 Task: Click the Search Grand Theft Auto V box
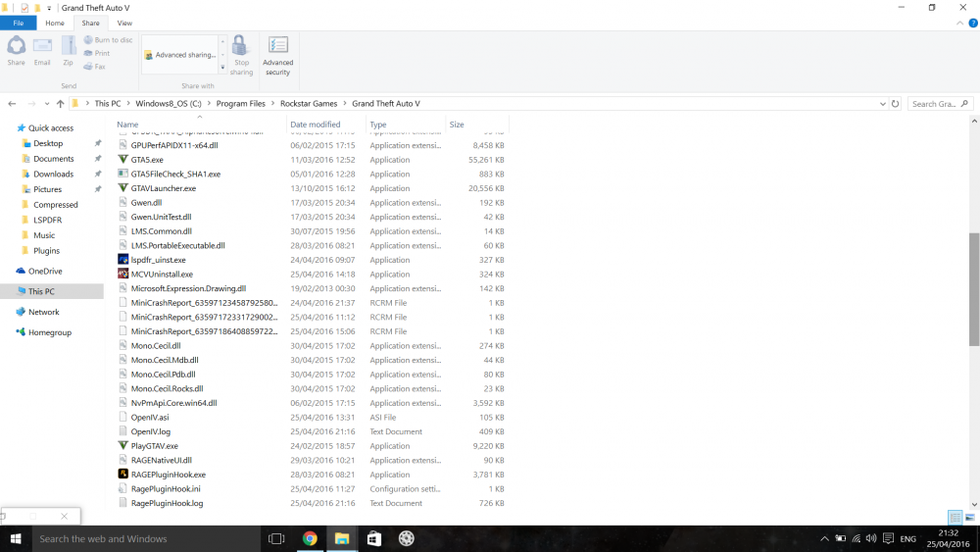point(940,104)
